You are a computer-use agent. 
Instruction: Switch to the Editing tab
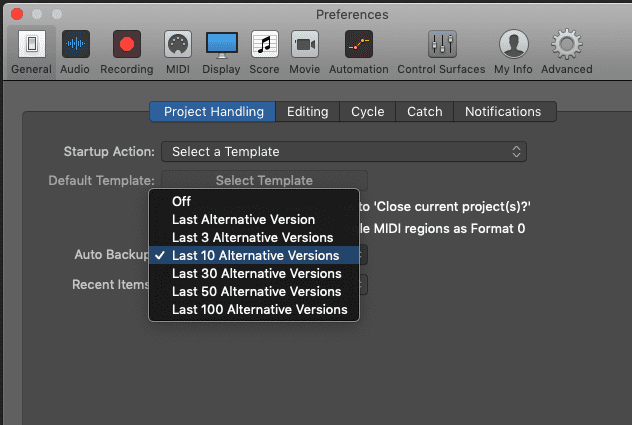point(307,112)
